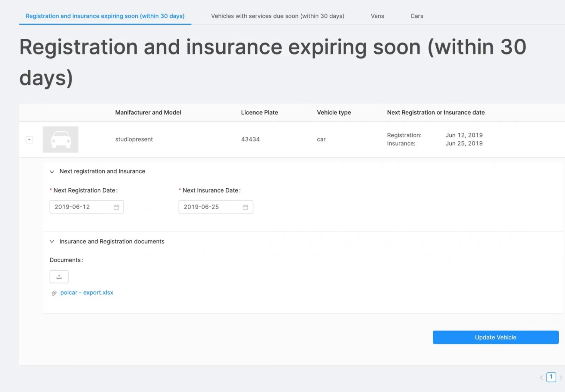Click the Next Insurance Date input field
Image resolution: width=565 pixels, height=392 pixels.
pyautogui.click(x=216, y=207)
